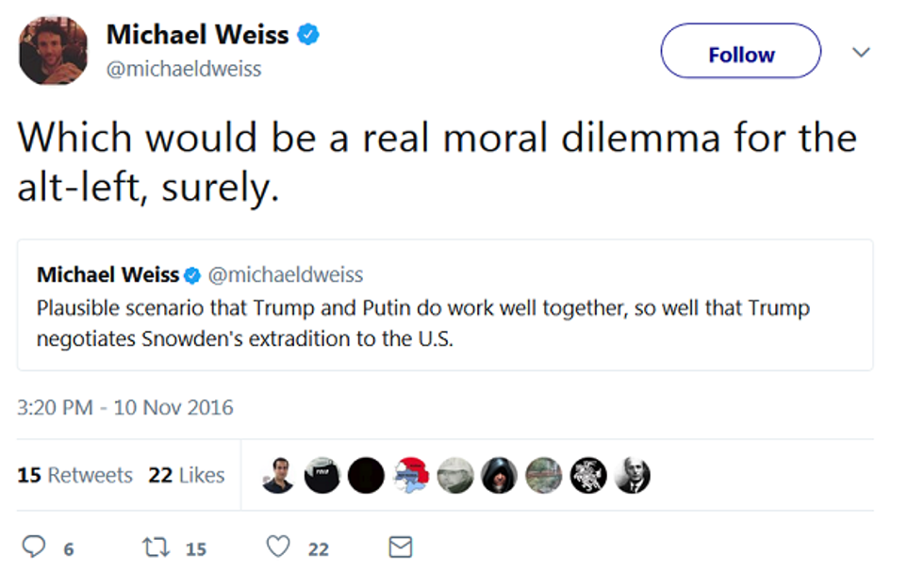
Task: Expand the tweet options chevron dropdown
Action: [x=861, y=53]
